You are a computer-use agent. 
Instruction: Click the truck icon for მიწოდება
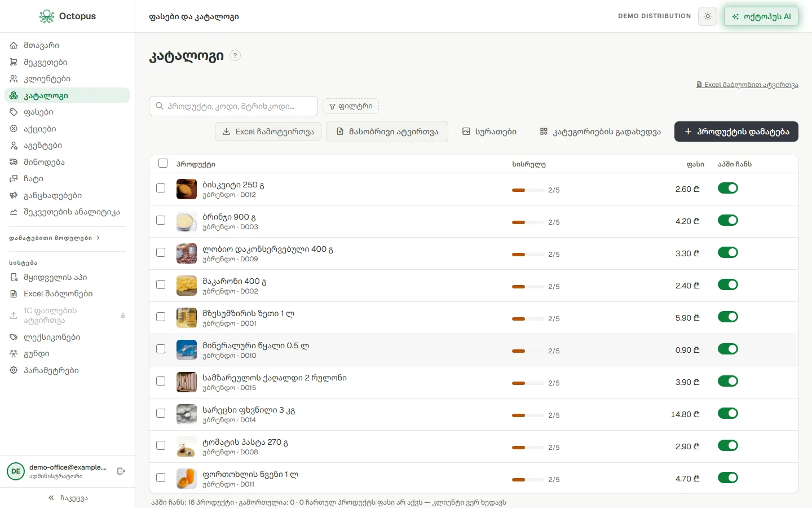click(14, 162)
